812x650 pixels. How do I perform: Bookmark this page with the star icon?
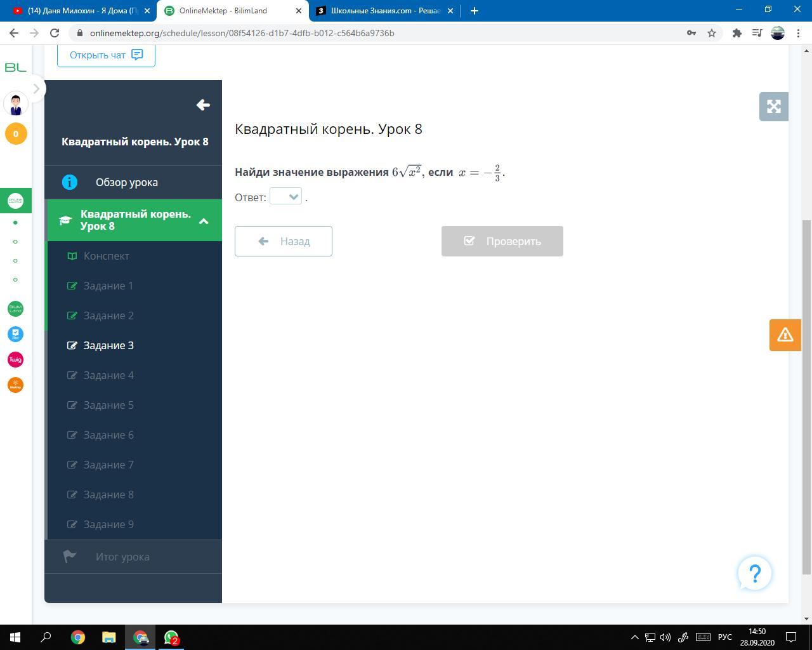712,33
